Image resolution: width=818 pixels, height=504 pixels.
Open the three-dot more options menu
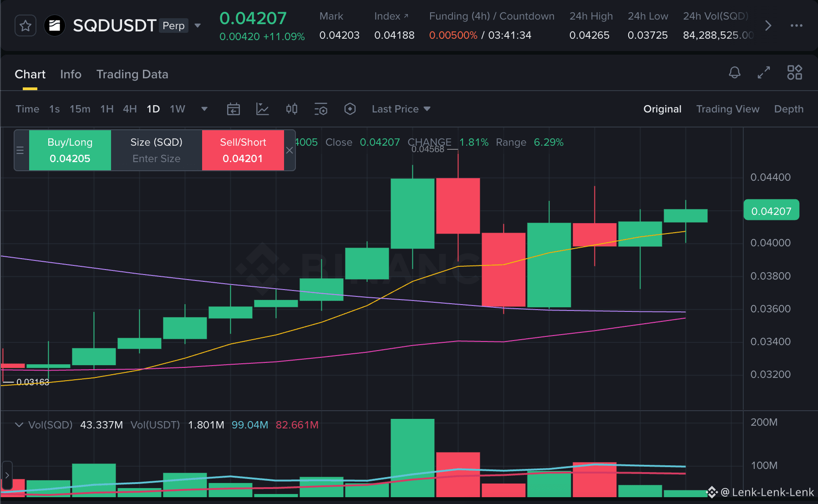coord(797,25)
